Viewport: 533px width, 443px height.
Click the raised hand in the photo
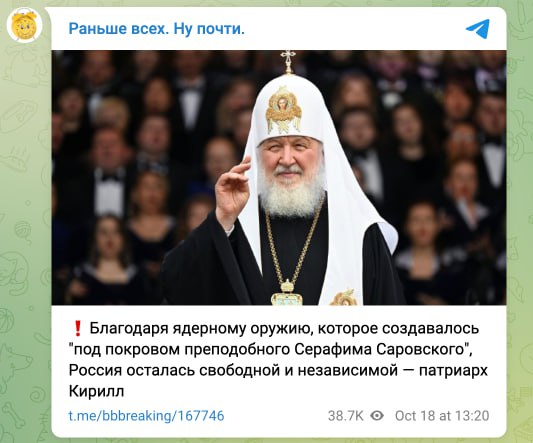232,192
